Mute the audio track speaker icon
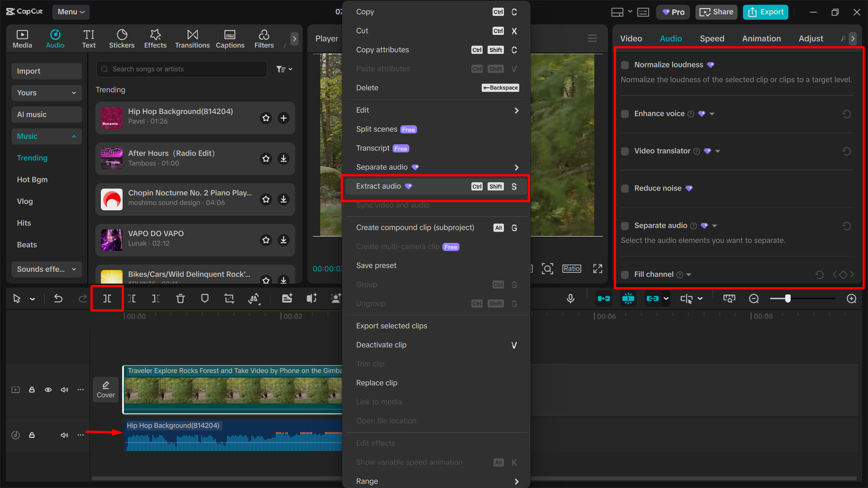 pyautogui.click(x=64, y=435)
